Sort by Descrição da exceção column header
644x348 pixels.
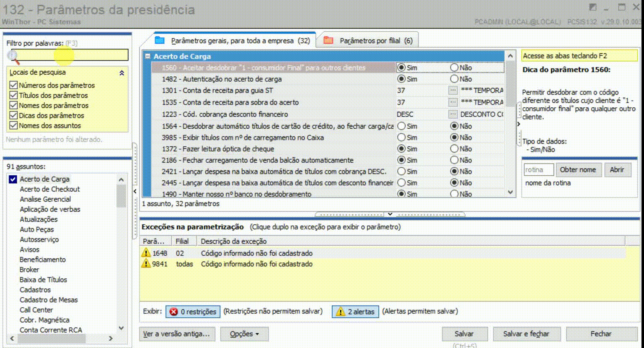click(x=411, y=241)
